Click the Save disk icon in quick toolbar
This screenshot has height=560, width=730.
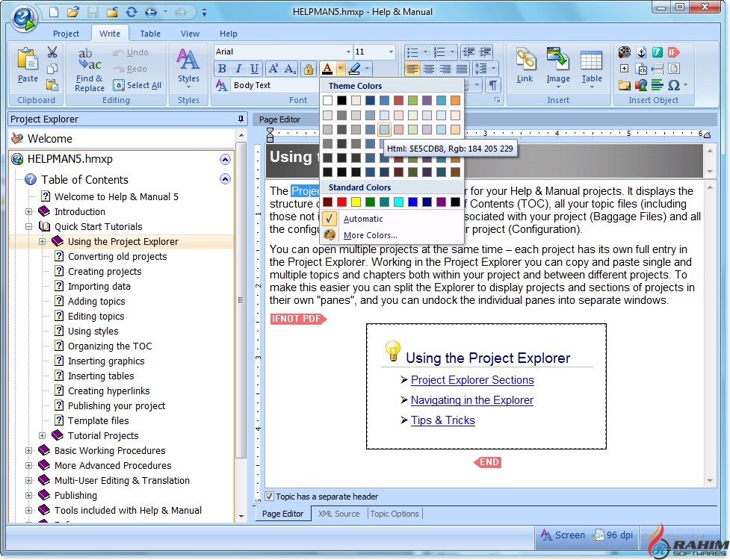point(93,12)
